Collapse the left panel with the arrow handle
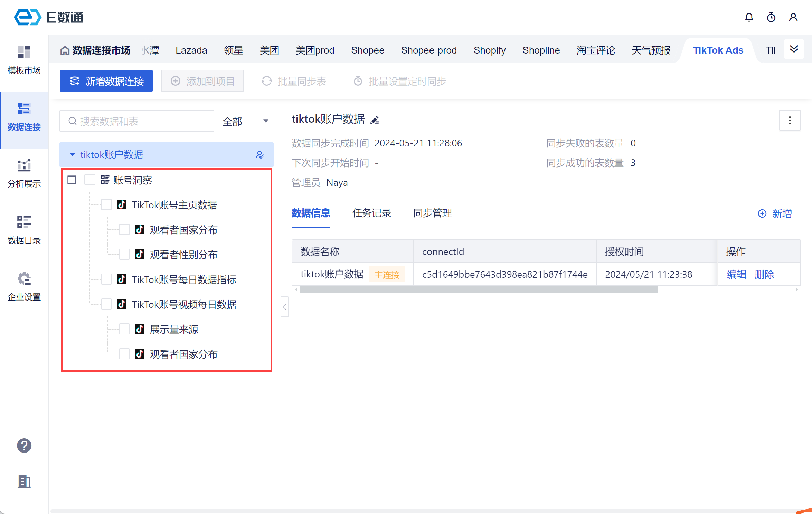The image size is (812, 514). coord(285,306)
